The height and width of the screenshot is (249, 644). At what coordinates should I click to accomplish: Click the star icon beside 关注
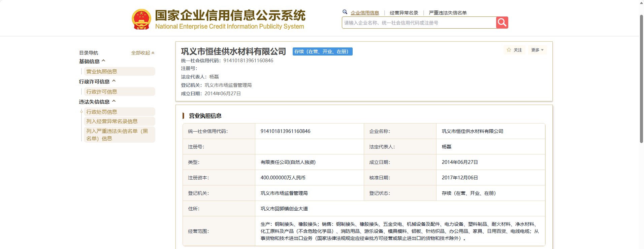coord(509,50)
